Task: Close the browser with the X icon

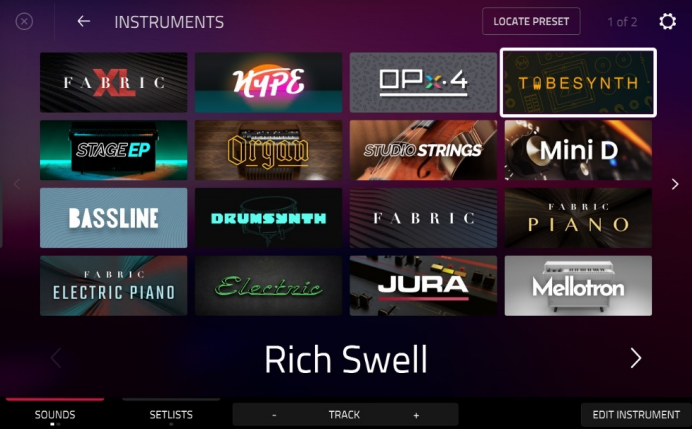Action: 24,21
